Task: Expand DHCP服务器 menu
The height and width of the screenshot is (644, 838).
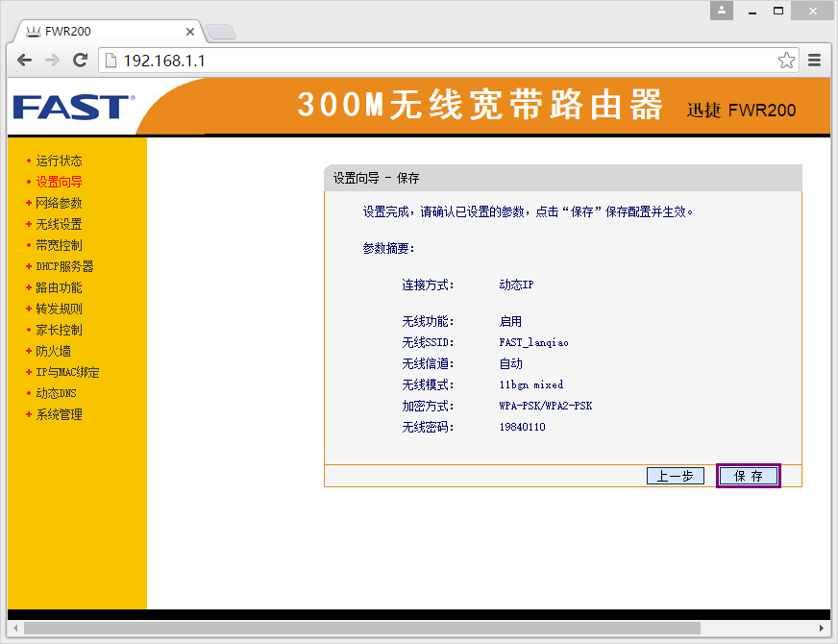Action: (x=64, y=266)
